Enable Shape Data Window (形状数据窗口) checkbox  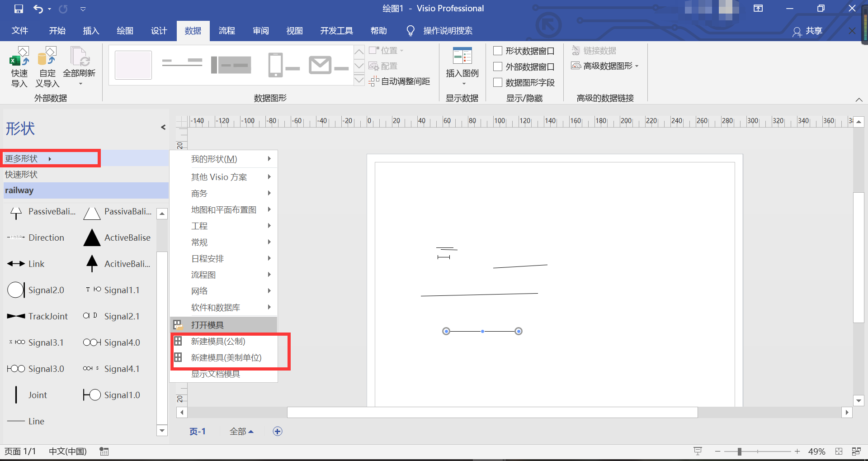pos(498,51)
